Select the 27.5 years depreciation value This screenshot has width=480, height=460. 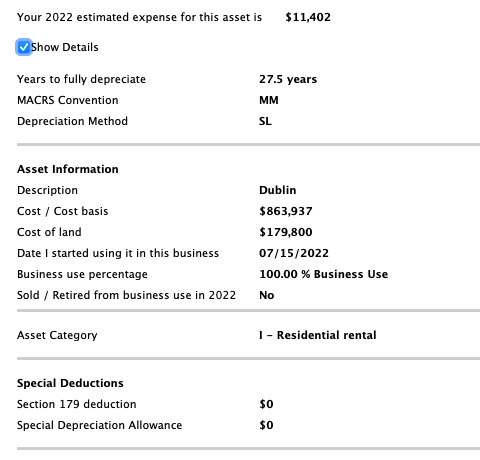[288, 79]
